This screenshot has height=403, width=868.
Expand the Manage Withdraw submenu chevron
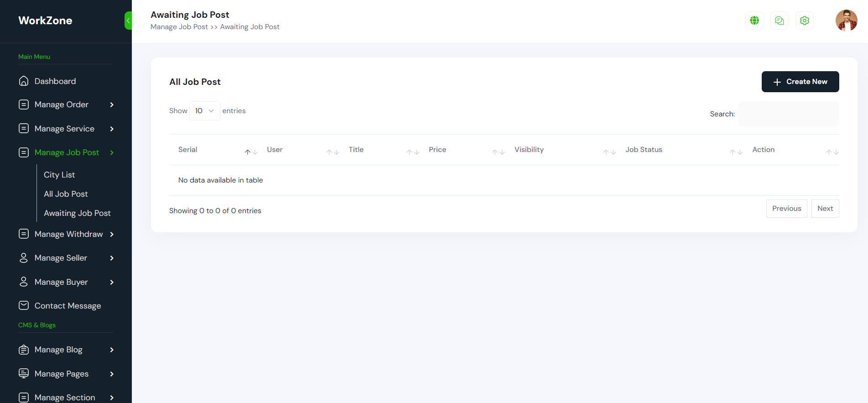[112, 234]
